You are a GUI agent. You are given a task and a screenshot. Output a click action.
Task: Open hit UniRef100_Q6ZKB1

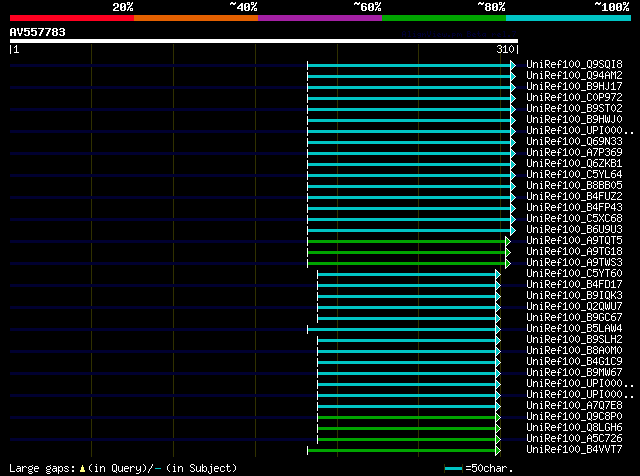[574, 164]
